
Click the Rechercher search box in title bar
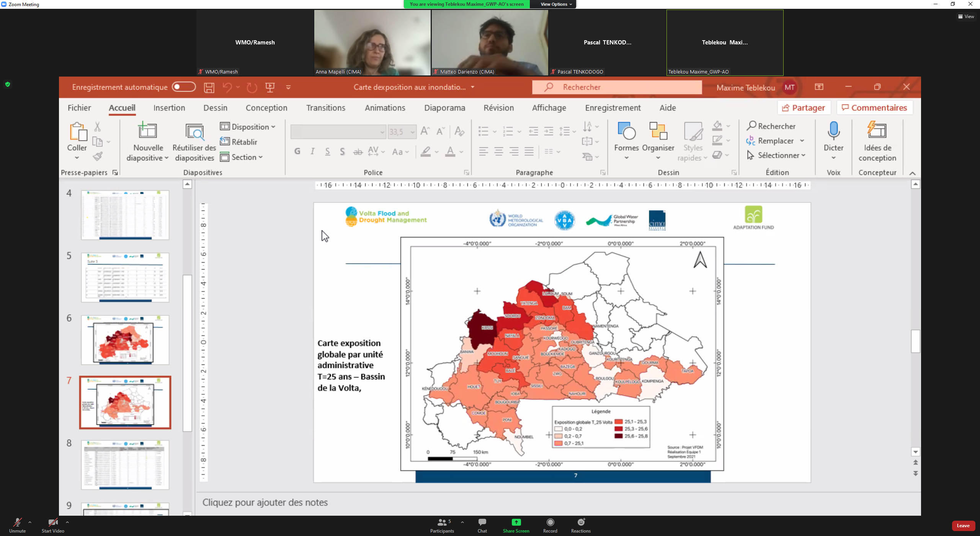click(x=617, y=87)
